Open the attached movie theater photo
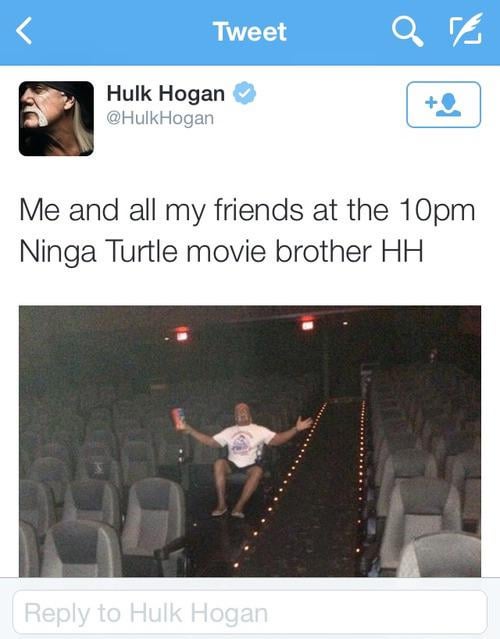Image resolution: width=500 pixels, height=639 pixels. [x=250, y=441]
